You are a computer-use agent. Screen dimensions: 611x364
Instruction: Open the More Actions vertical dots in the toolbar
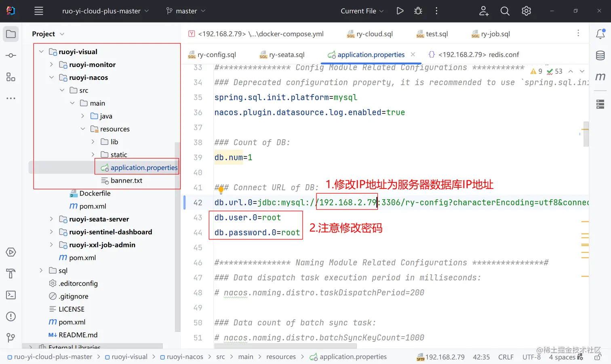coord(436,11)
